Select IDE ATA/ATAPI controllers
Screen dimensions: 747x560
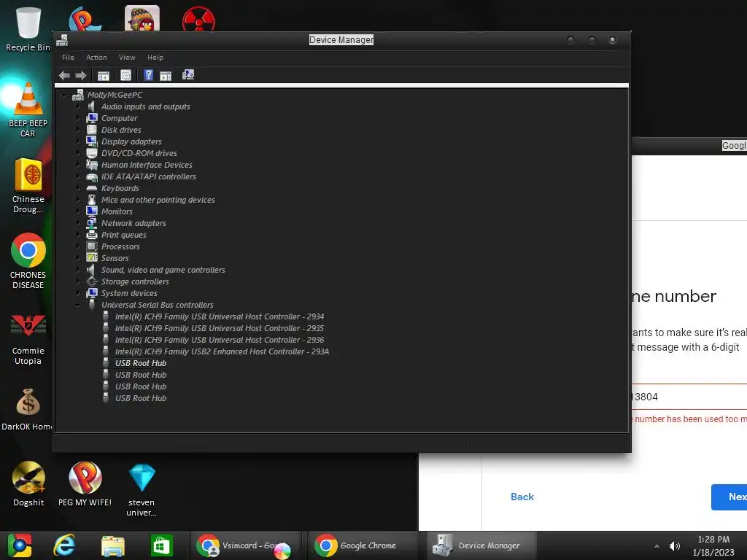click(149, 176)
